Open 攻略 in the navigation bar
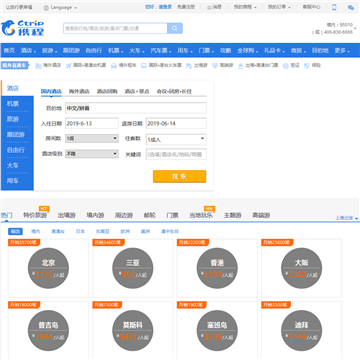This screenshot has height=360, width=360. [x=225, y=51]
